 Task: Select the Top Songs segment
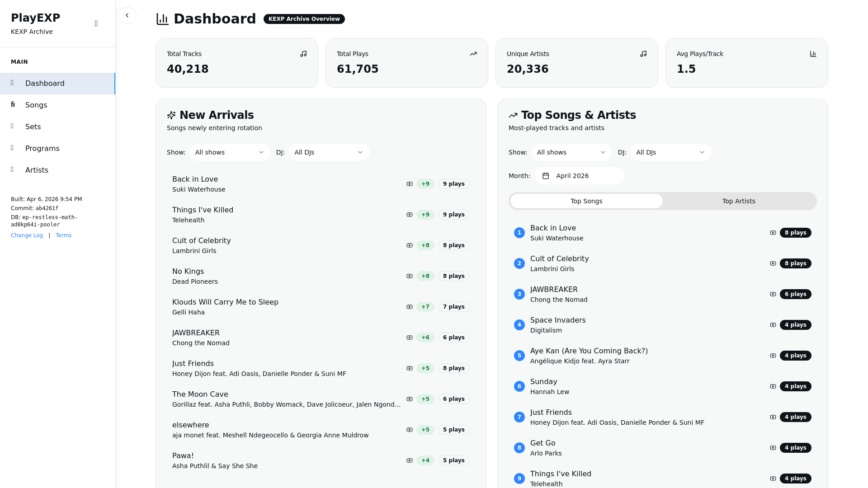tap(586, 201)
